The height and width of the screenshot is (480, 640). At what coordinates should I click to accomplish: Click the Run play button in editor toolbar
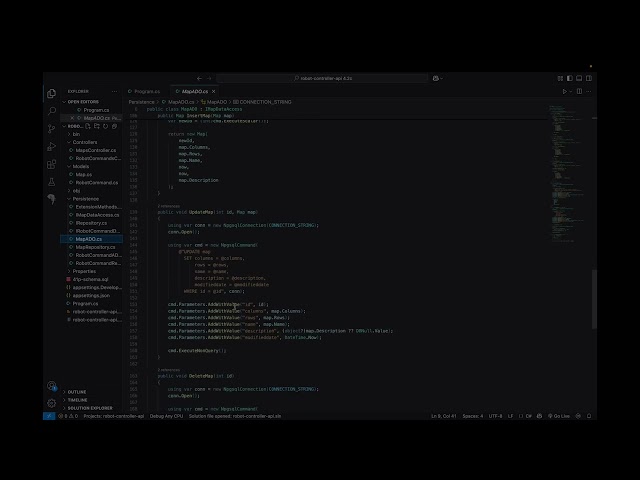(x=565, y=91)
